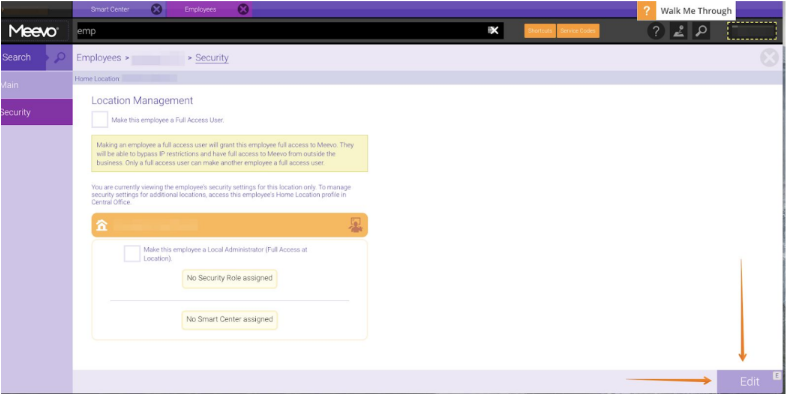Image resolution: width=787 pixels, height=394 pixels.
Task: Close the Security panel with the gray X
Action: (769, 58)
